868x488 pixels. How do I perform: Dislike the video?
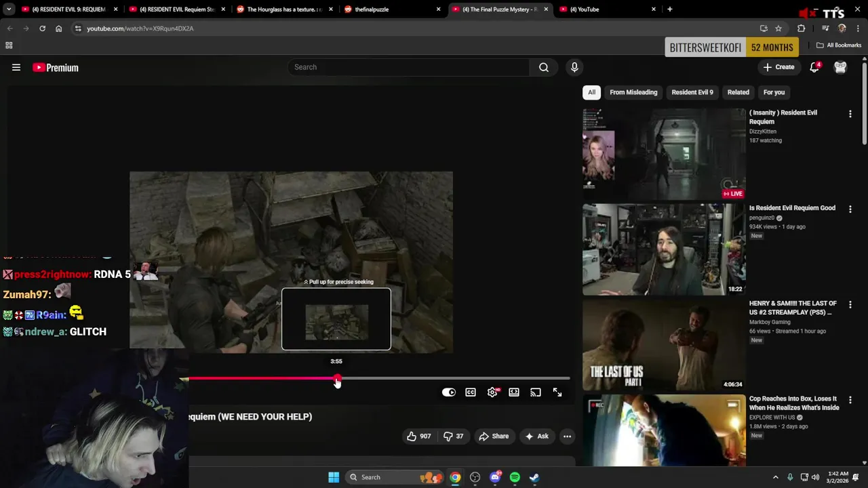click(x=453, y=436)
